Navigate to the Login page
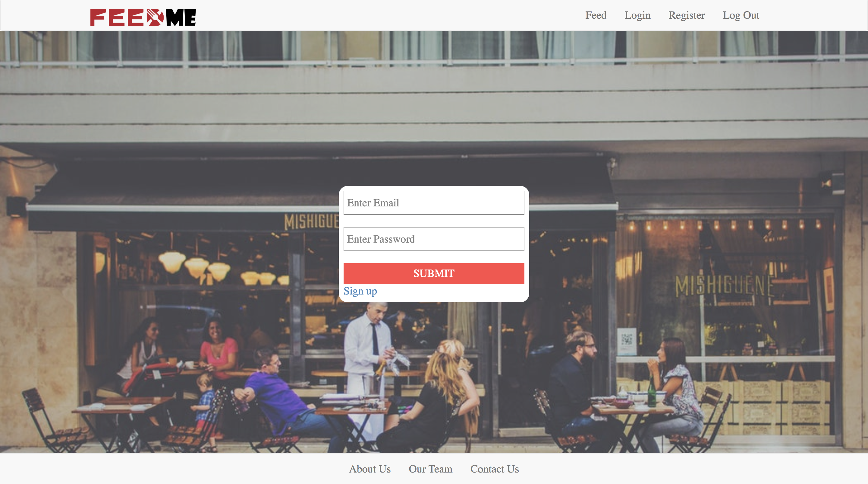This screenshot has height=484, width=868. click(x=638, y=15)
